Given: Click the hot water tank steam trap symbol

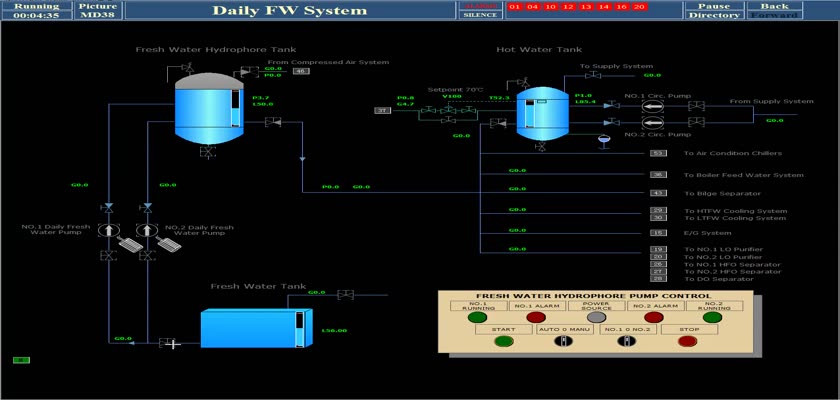Looking at the screenshot, I should (604, 141).
